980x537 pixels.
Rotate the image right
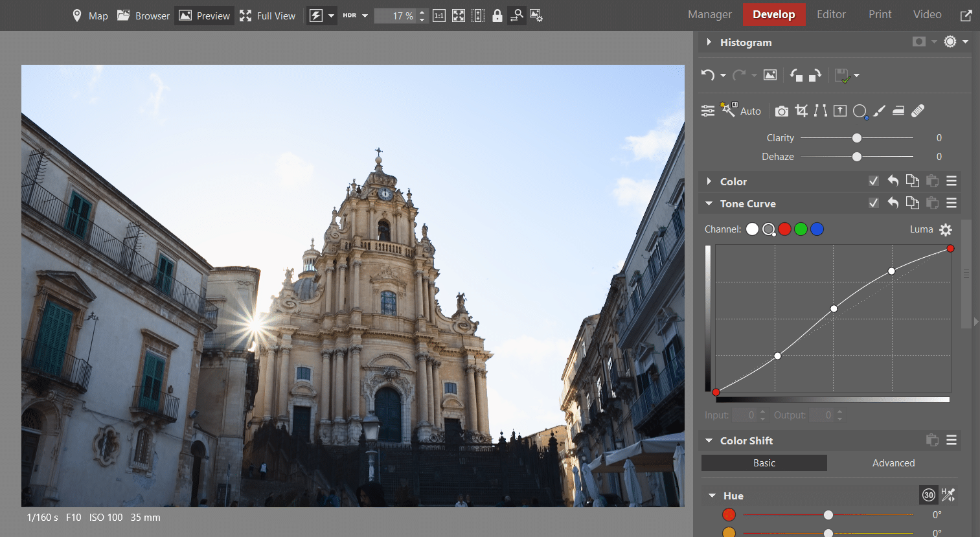pyautogui.click(x=815, y=75)
